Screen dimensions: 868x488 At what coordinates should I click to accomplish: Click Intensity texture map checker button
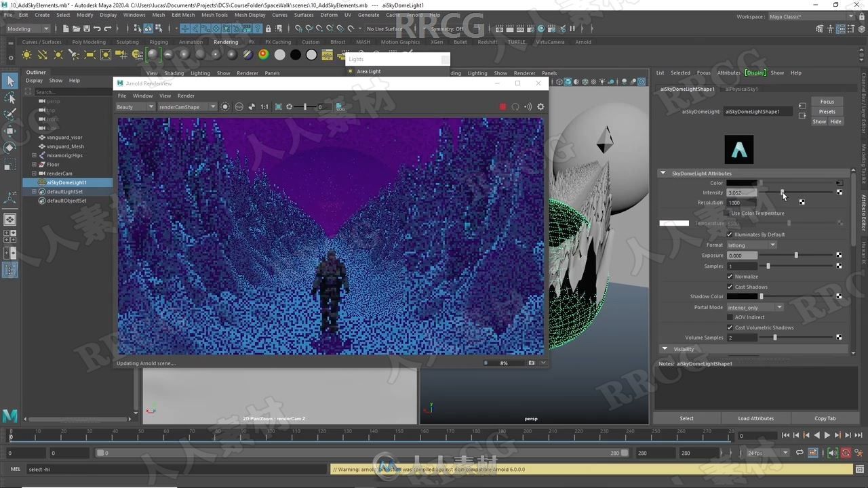pyautogui.click(x=839, y=192)
